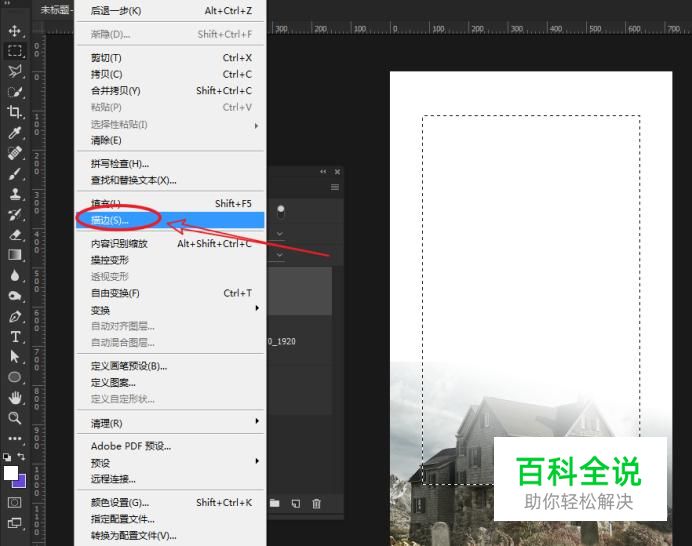Reset default foreground and background colors
The width and height of the screenshot is (692, 546).
(7, 457)
